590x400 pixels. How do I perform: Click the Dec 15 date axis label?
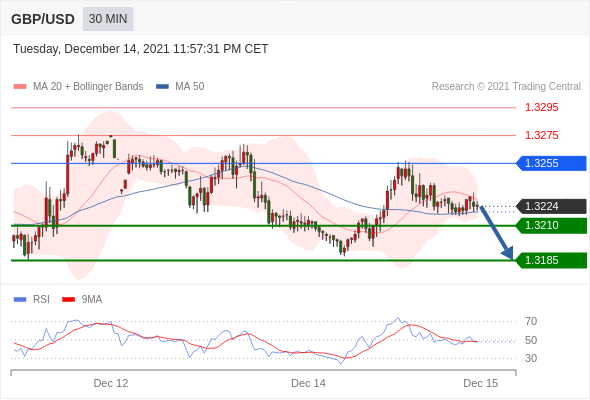coord(481,383)
